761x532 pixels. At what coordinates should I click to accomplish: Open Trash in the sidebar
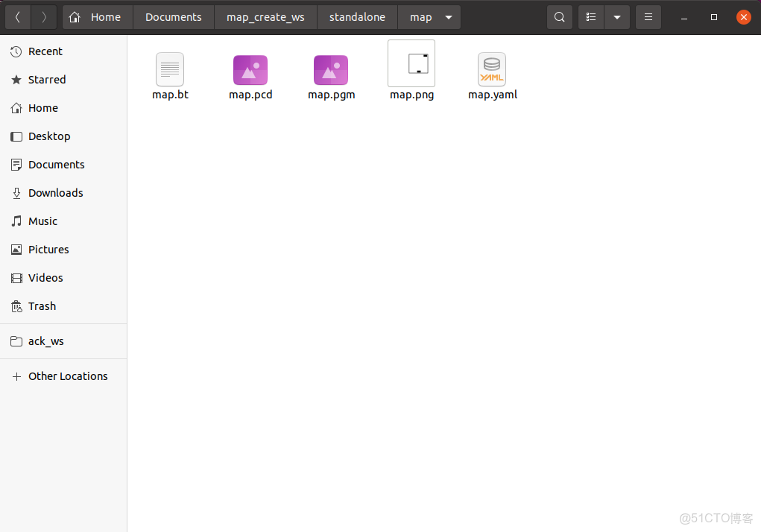pyautogui.click(x=63, y=306)
